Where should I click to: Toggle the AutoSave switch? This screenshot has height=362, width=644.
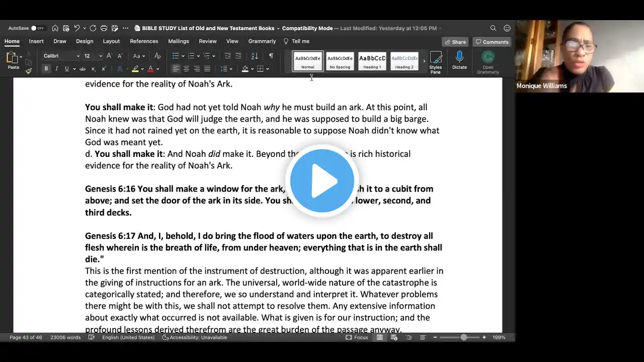coord(38,28)
